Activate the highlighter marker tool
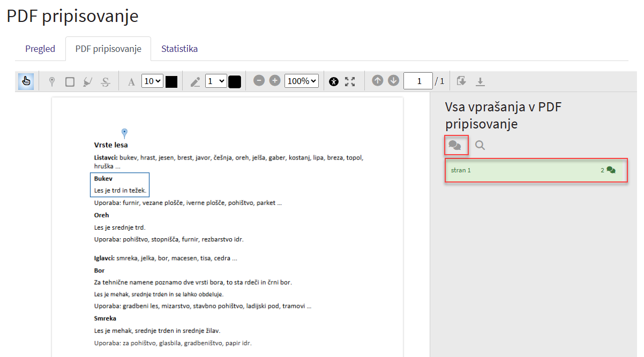This screenshot has height=357, width=644. point(87,81)
